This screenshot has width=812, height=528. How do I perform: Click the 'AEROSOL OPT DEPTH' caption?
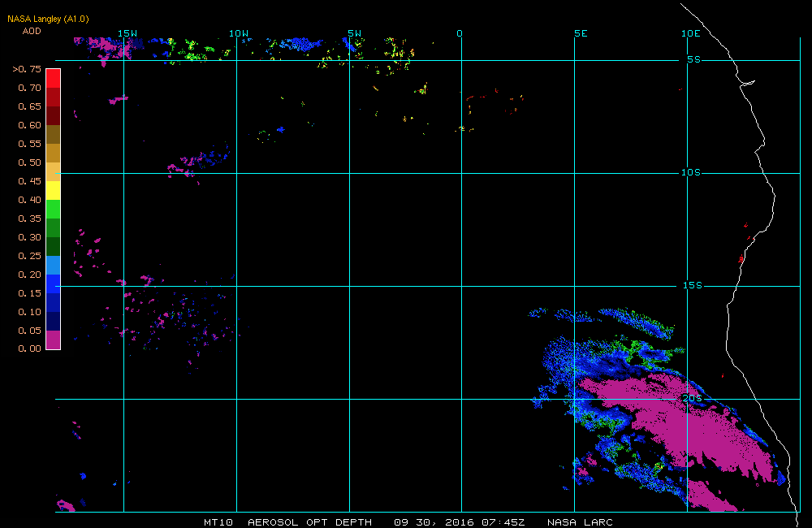309,522
